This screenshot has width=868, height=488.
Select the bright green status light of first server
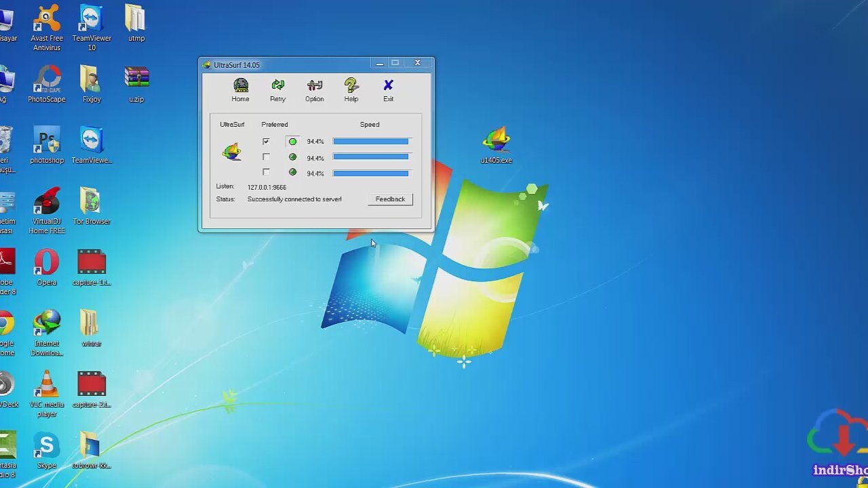(292, 142)
